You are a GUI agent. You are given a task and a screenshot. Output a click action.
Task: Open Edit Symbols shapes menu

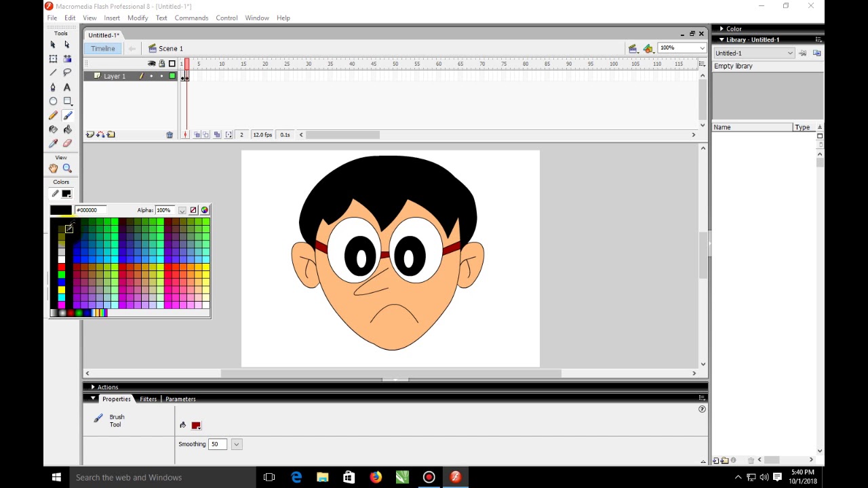coord(648,48)
